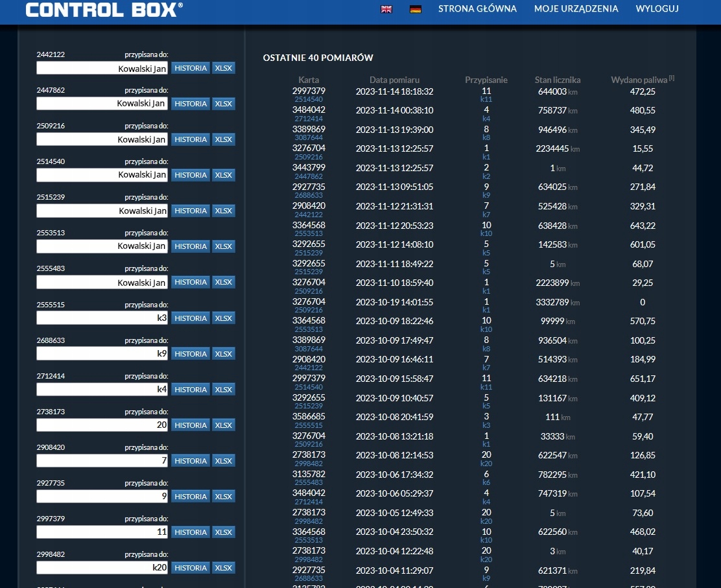
Task: Download XLSX for card 2442122
Action: click(x=224, y=68)
